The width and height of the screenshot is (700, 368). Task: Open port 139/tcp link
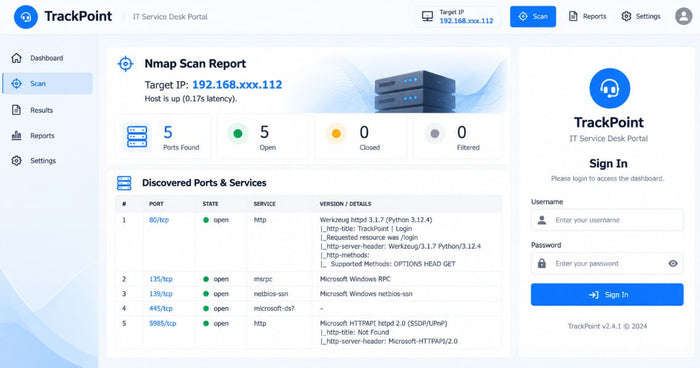point(161,293)
